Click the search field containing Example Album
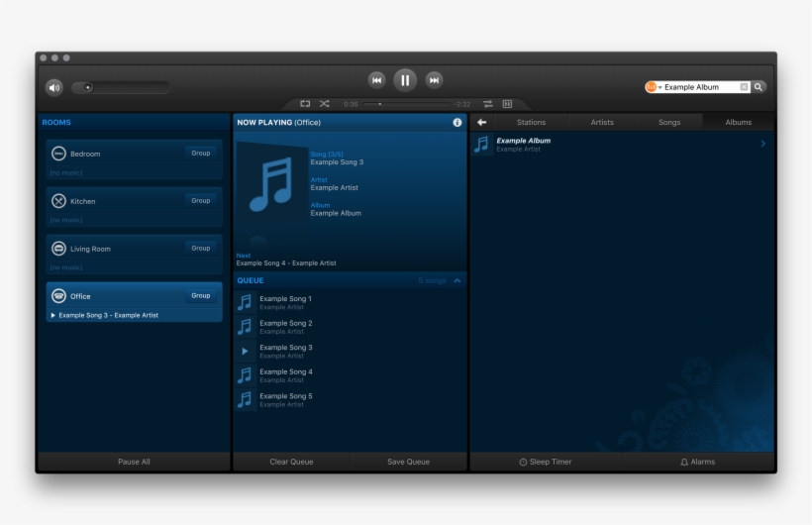This screenshot has width=812, height=525. click(701, 87)
